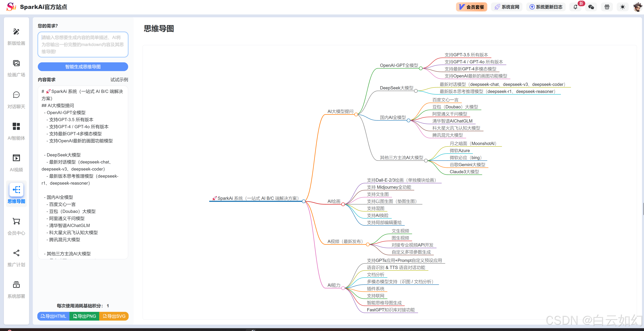Click the WeChat icon in header
Viewport: 644px width, 331px height.
click(591, 7)
